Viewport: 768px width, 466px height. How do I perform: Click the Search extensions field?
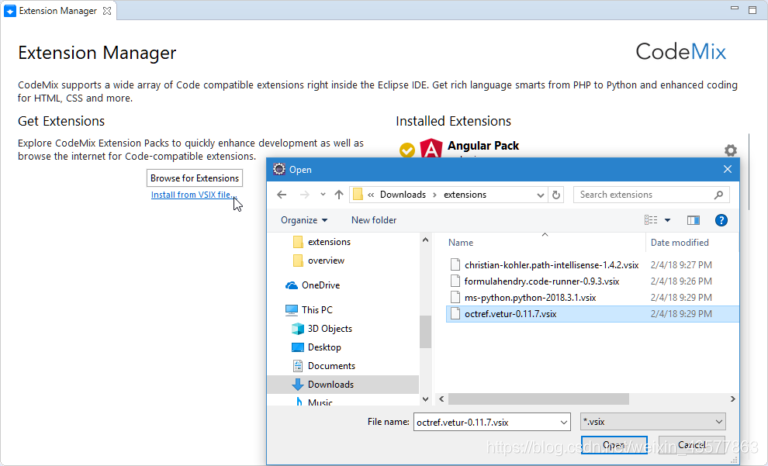[651, 195]
